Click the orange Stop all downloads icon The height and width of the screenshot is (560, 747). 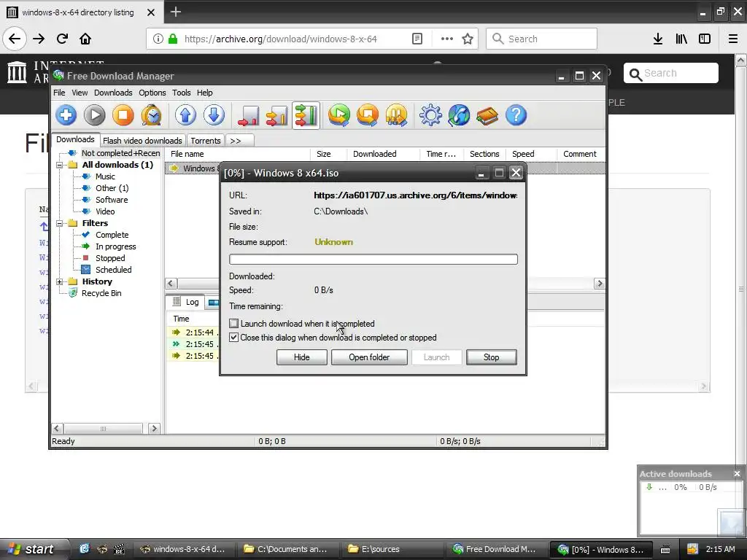[x=368, y=115]
